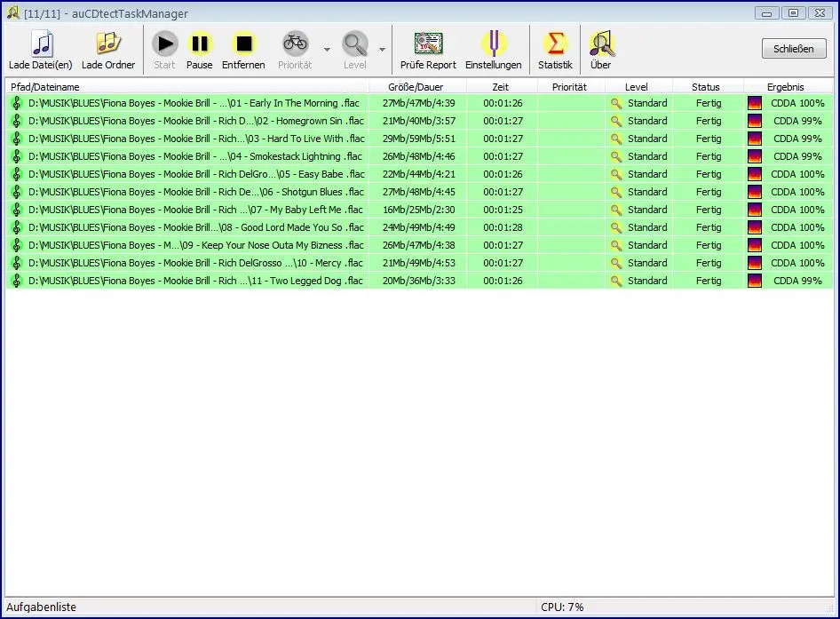This screenshot has height=619, width=840.
Task: Select file 10 - Mercy .flac
Action: [195, 263]
